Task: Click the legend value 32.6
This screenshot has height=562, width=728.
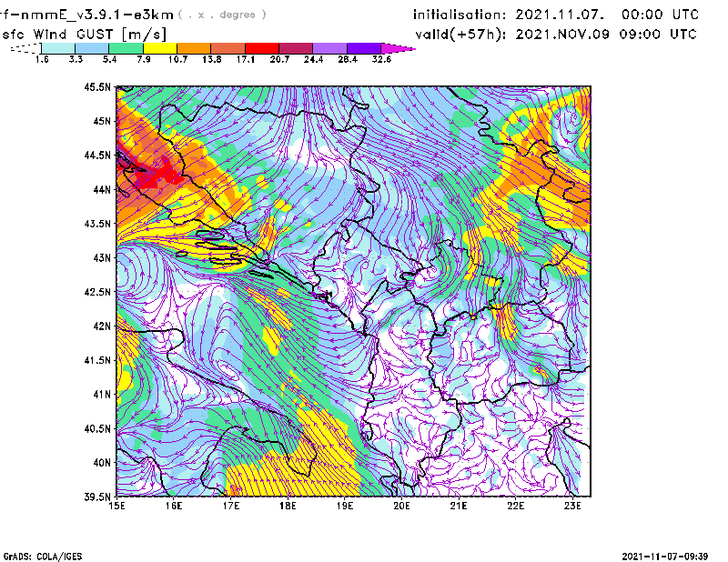Action: click(x=381, y=59)
